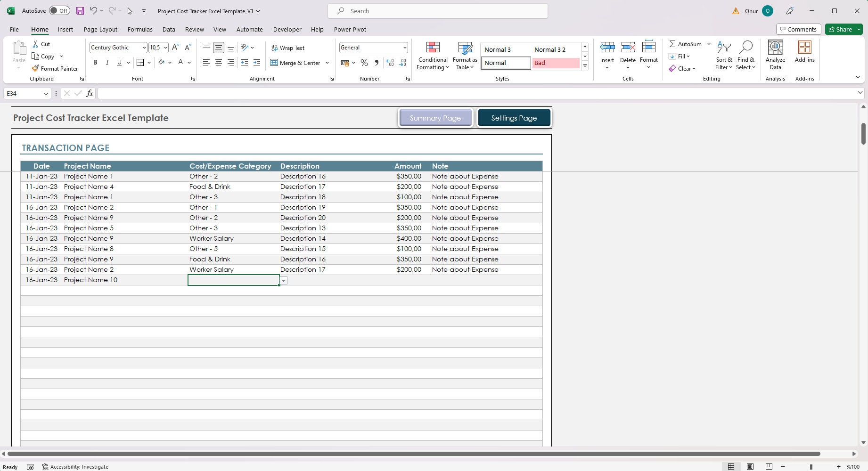Click the Format as Table icon
The height and width of the screenshot is (471, 868).
[464, 55]
